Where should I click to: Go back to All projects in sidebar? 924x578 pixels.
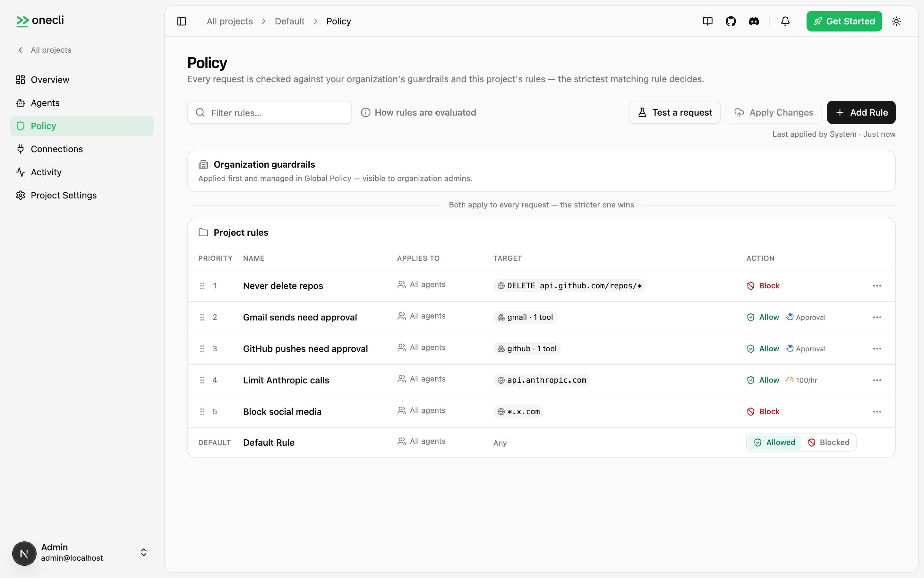coord(45,50)
